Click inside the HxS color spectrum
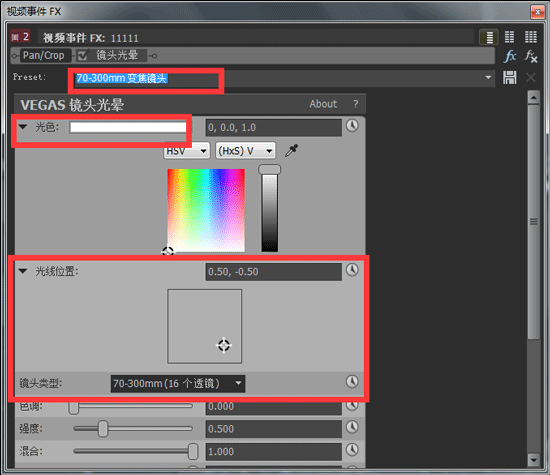This screenshot has width=550, height=475. (206, 210)
